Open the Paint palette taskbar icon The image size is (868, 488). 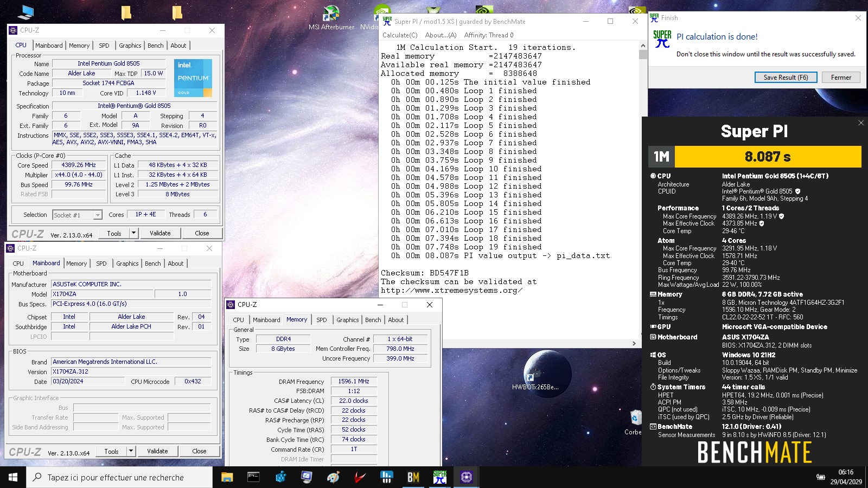click(333, 477)
